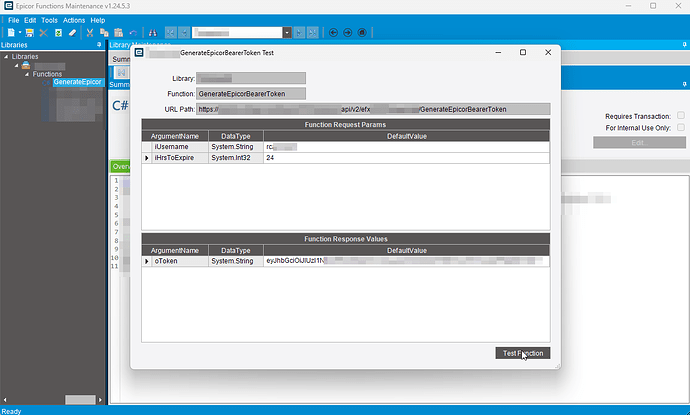Click the first-record icon in Library Maintenance
The image size is (690, 415).
[x=121, y=73]
